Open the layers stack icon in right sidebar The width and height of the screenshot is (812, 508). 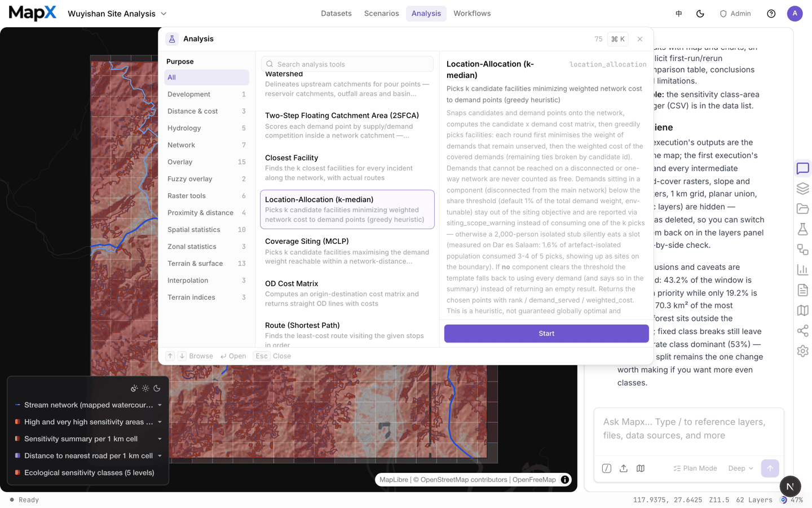coord(802,189)
